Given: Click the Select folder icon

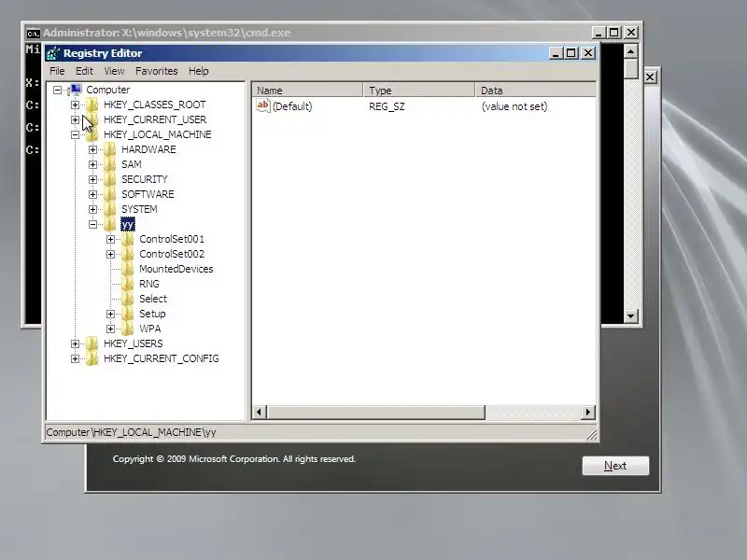Looking at the screenshot, I should coord(127,299).
